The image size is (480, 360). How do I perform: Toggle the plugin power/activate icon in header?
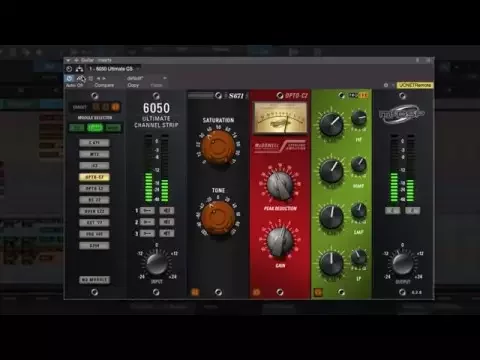pos(69,69)
